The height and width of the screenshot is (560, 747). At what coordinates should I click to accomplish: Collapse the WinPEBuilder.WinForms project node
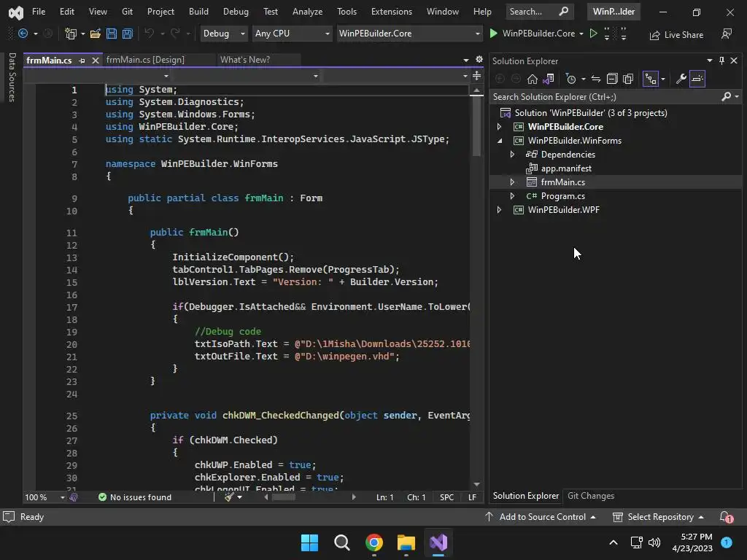click(499, 141)
